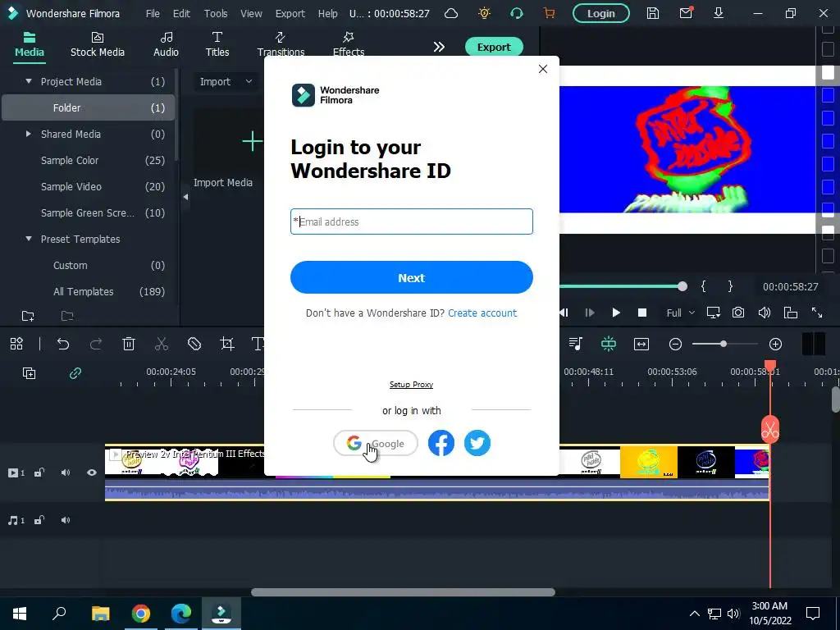
Task: Click the undo arrow in timeline toolbar
Action: point(63,344)
